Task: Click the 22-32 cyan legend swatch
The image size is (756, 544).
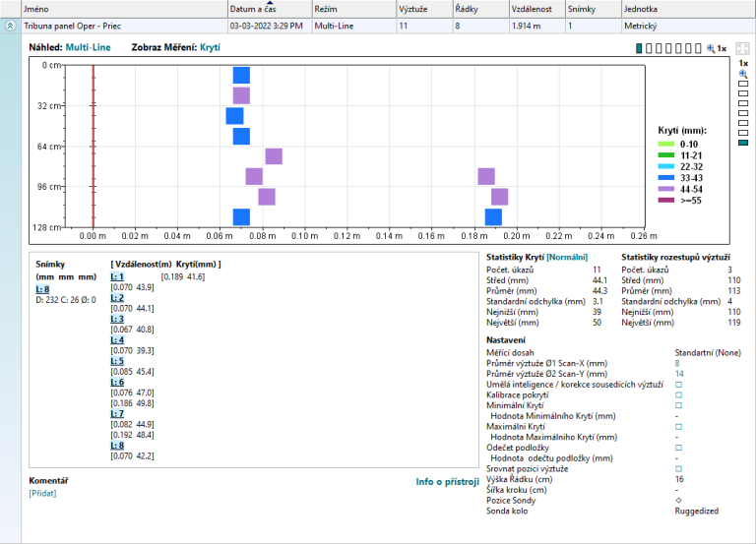Action: [x=666, y=166]
